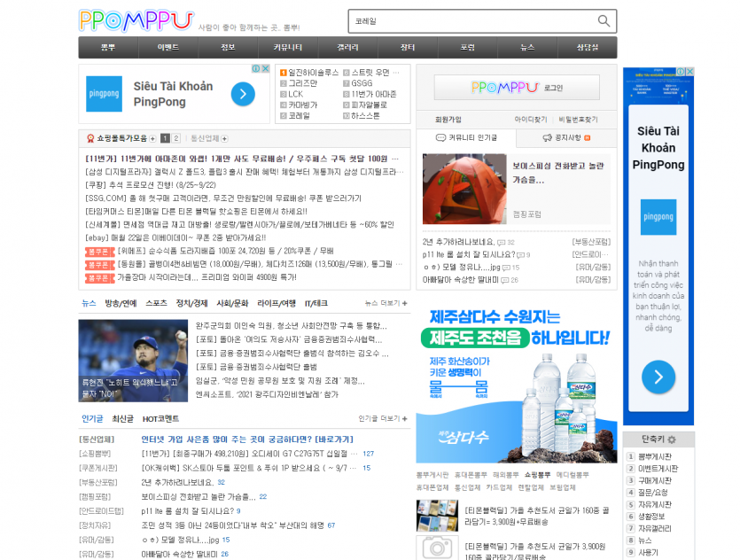Image resolution: width=740 pixels, height=560 pixels.
Task: Click the speech bubble icon on 커뮤니티 인기글
Action: [441, 138]
